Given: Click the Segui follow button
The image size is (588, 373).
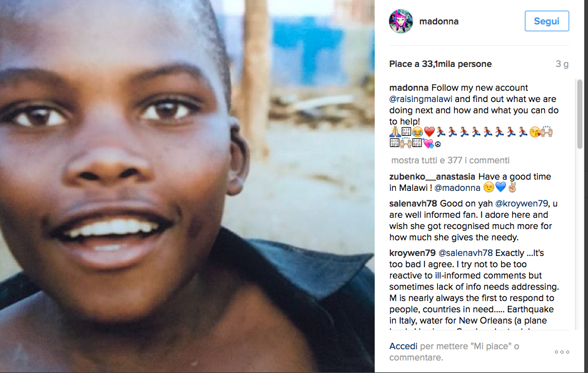Looking at the screenshot, I should (546, 21).
